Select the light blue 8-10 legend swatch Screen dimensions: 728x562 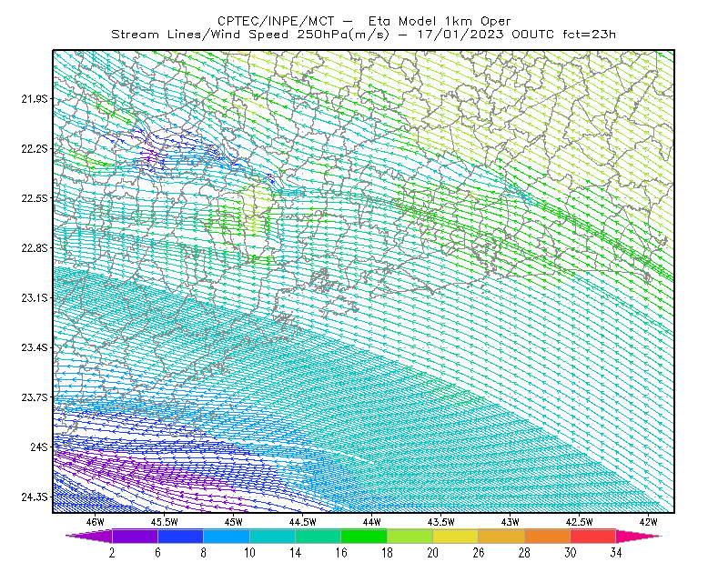(227, 537)
